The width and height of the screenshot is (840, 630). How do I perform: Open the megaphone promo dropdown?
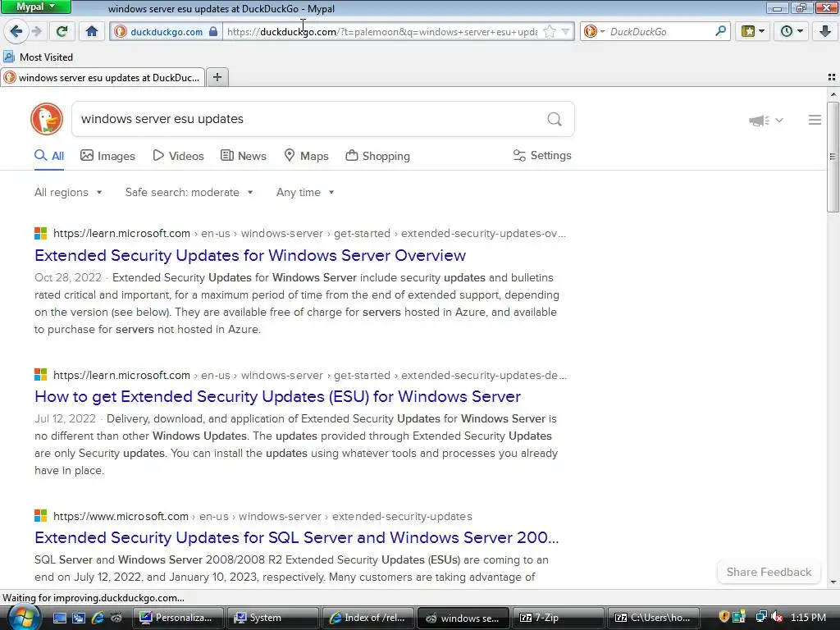(766, 120)
